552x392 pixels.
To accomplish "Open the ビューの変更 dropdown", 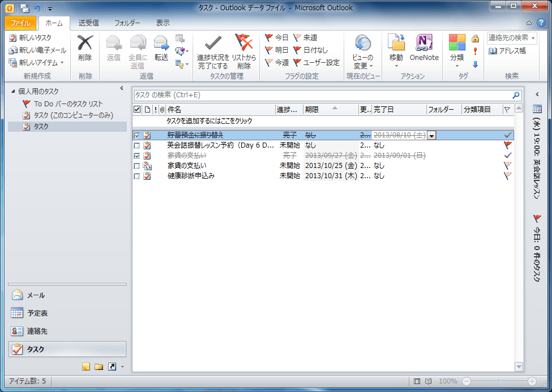I will tap(362, 51).
